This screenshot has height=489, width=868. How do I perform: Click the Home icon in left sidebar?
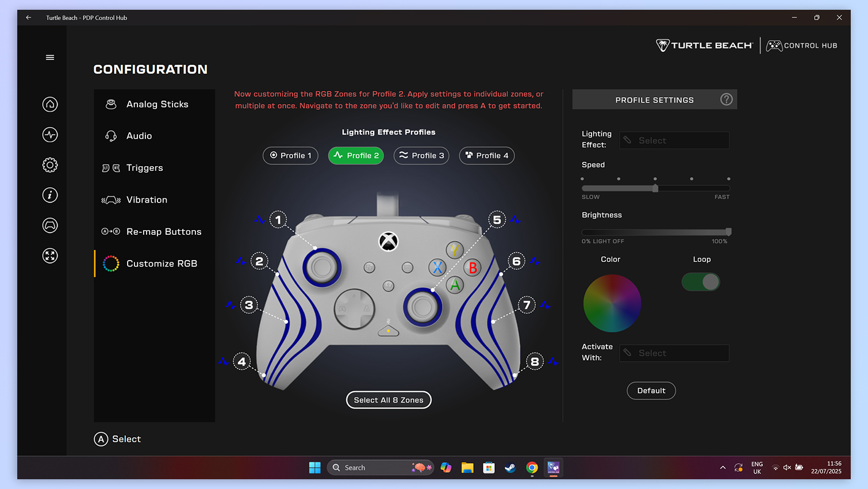coord(50,104)
